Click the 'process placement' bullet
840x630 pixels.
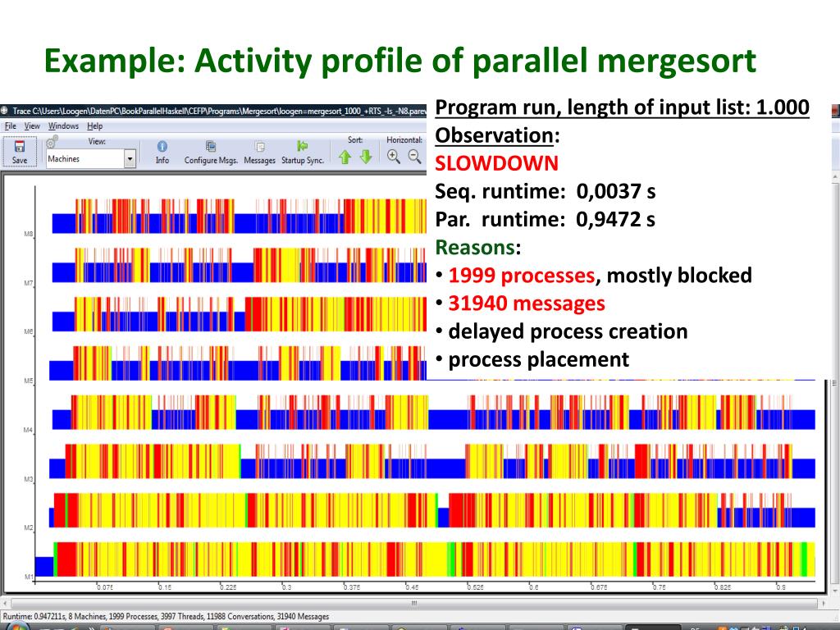[538, 359]
